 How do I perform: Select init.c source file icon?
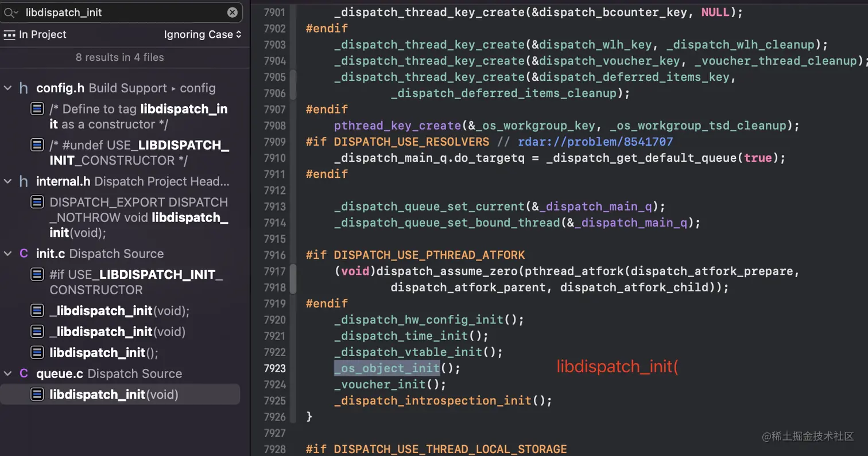(24, 254)
